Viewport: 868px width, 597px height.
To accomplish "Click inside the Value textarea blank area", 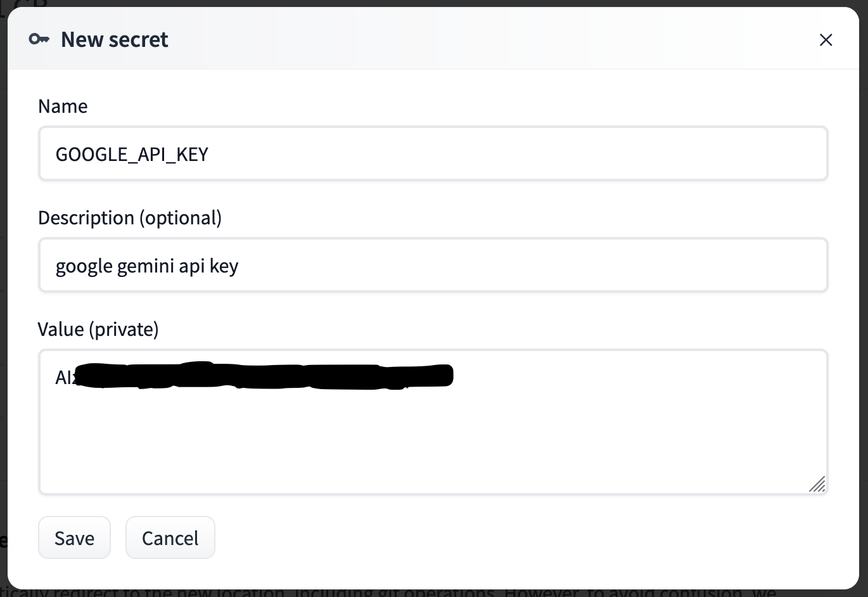I will (433, 444).
